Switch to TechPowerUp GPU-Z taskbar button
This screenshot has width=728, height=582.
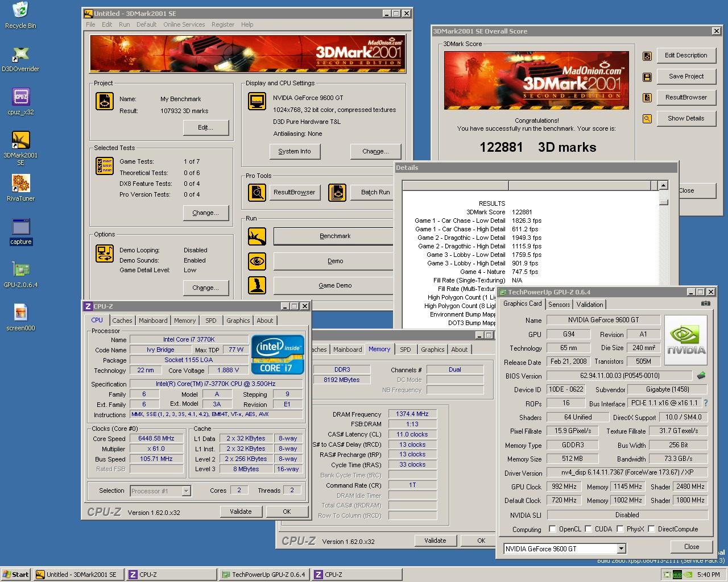click(264, 575)
